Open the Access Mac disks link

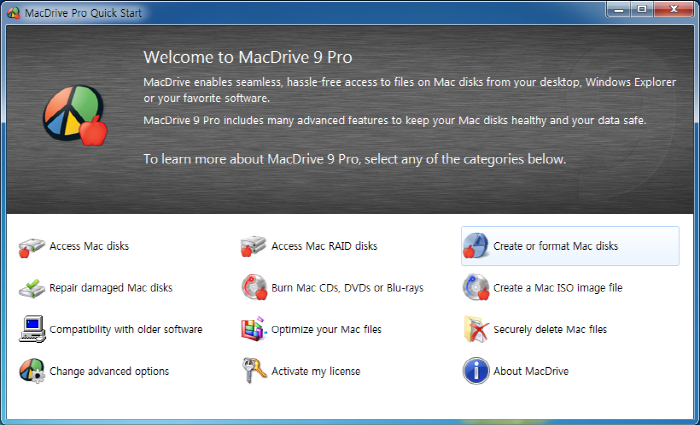tap(89, 246)
